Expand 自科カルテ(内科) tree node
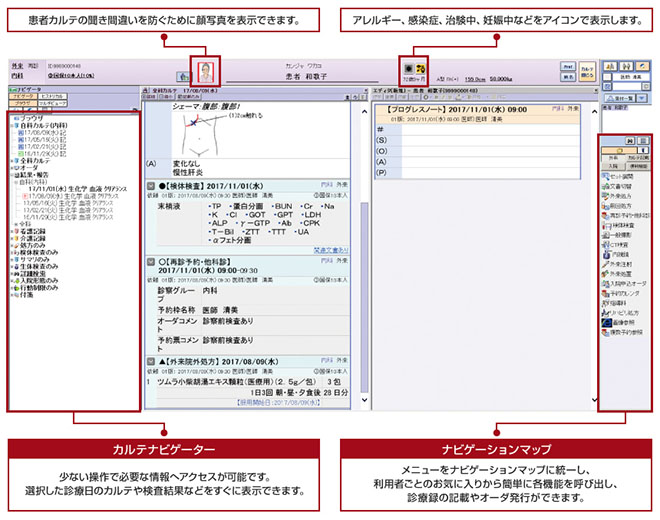This screenshot has height=520, width=660. [10, 124]
